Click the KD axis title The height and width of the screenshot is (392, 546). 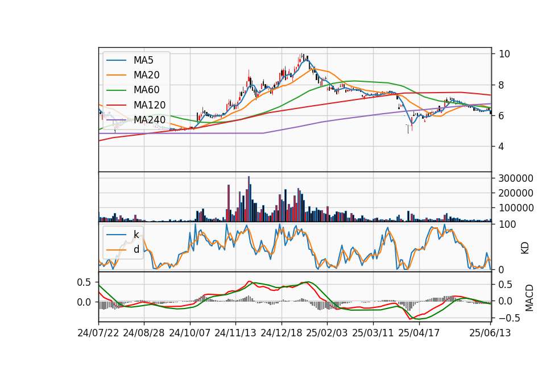(x=525, y=248)
